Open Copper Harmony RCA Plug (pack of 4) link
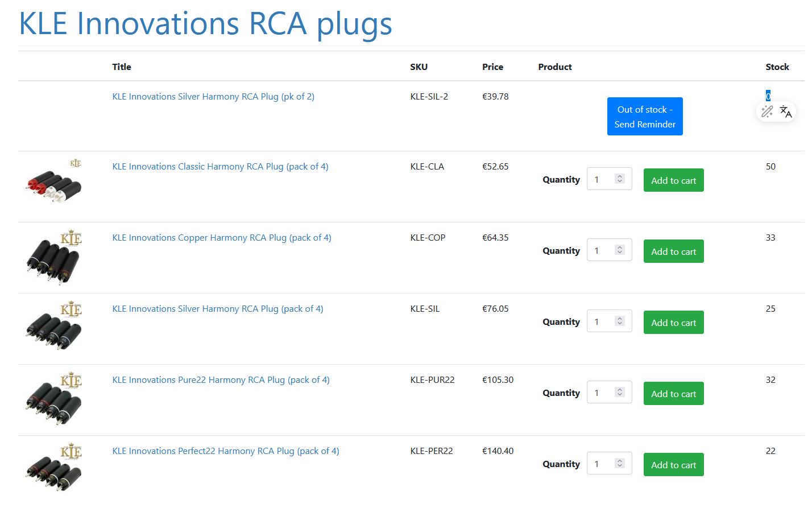This screenshot has height=516, width=812. point(222,238)
